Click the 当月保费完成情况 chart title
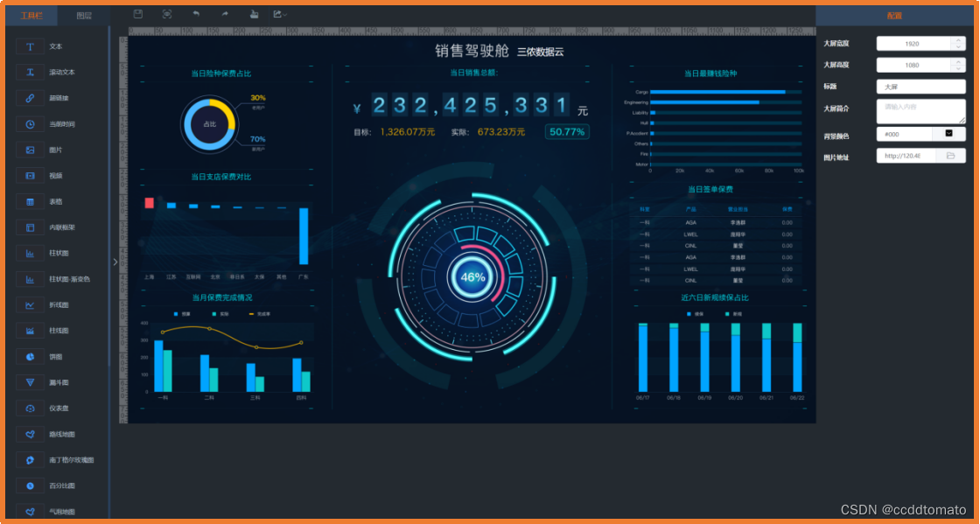Viewport: 980px width, 524px height. 222,297
